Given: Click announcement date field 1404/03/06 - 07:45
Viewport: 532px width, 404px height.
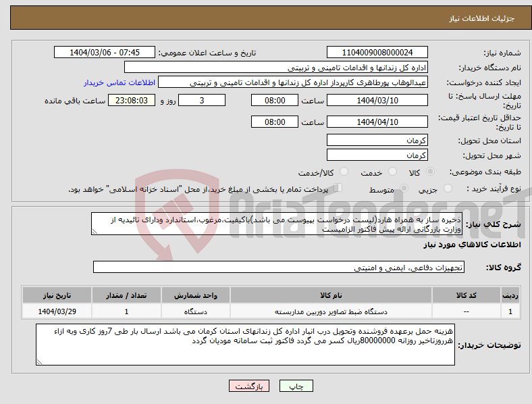Looking at the screenshot, I should 105,52.
